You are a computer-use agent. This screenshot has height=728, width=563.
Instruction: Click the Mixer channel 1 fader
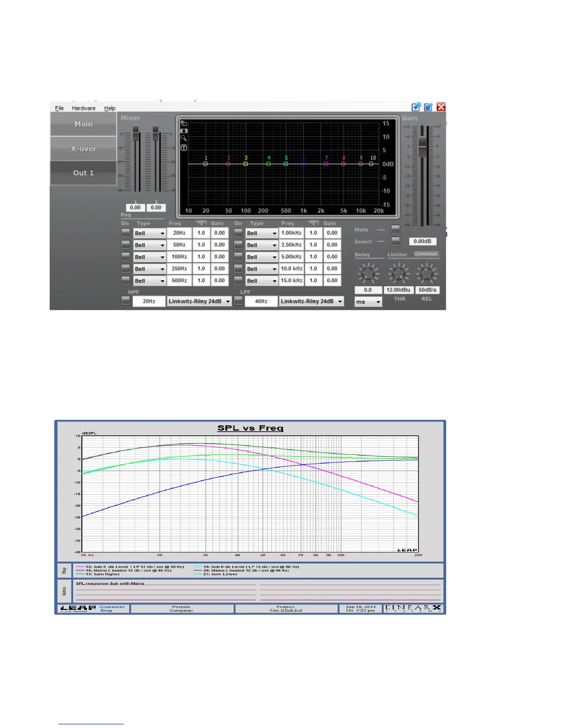(136, 133)
